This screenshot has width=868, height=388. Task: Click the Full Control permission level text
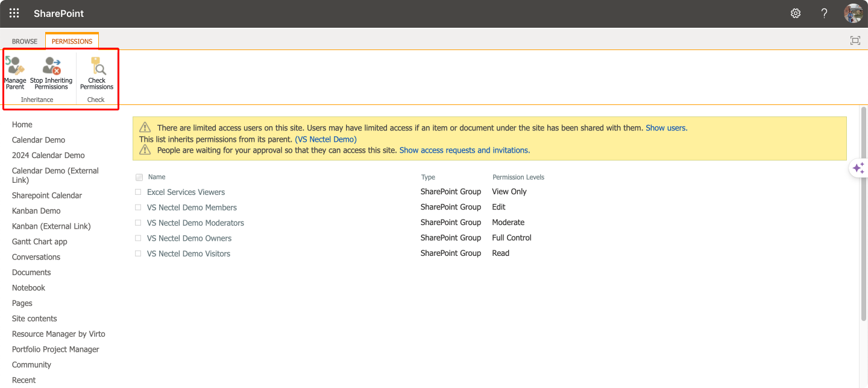[512, 238]
